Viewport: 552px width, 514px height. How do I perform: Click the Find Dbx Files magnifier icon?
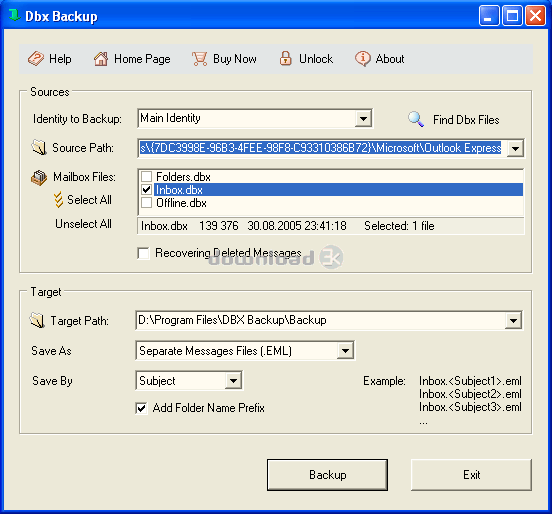point(416,119)
